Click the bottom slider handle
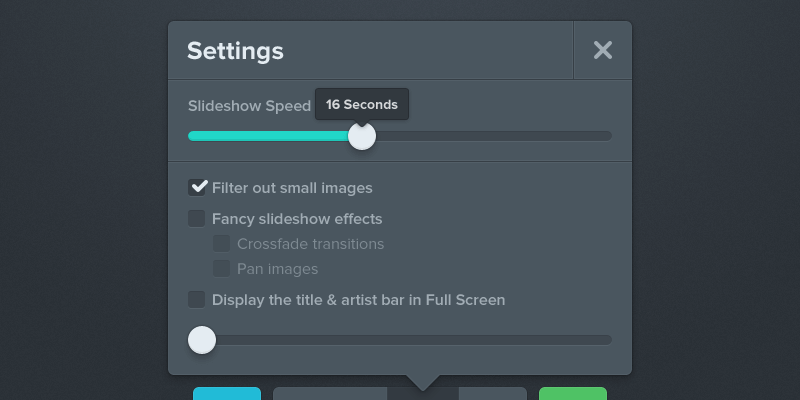This screenshot has height=400, width=800. tap(202, 340)
